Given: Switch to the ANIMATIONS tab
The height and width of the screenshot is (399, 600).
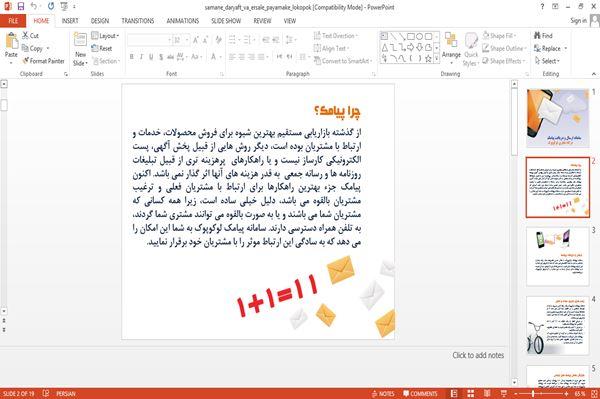Looking at the screenshot, I should click(183, 21).
